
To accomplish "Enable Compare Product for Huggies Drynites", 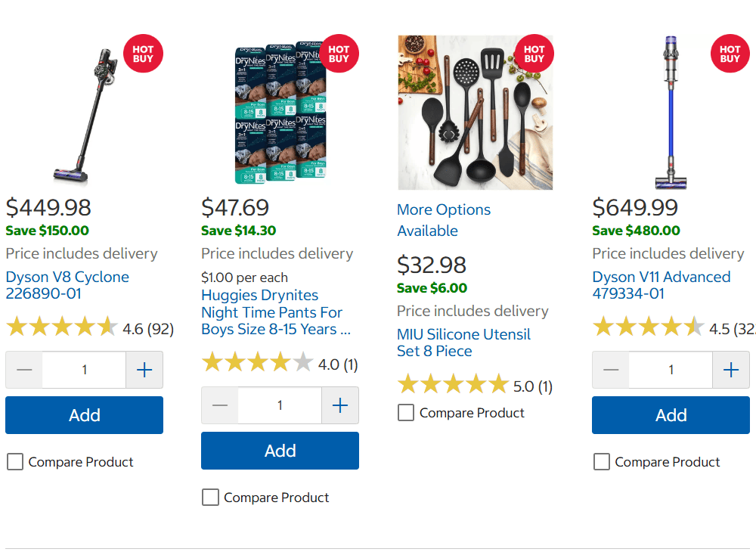I will (x=211, y=498).
